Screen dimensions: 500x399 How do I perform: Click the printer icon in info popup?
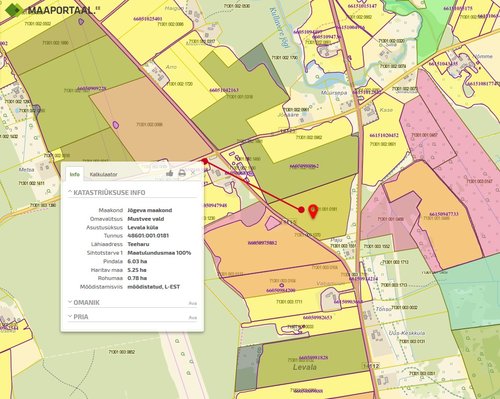point(182,173)
